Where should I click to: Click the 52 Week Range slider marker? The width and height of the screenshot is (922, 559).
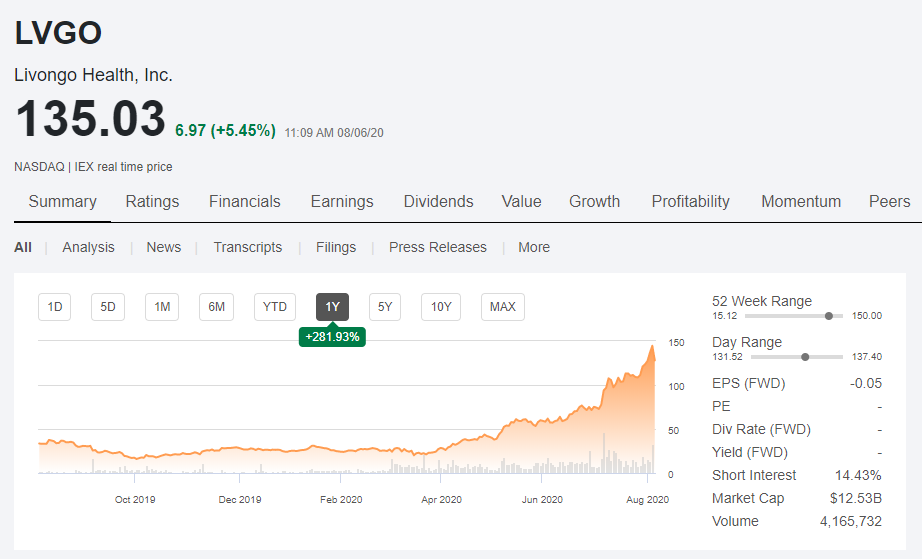point(829,316)
